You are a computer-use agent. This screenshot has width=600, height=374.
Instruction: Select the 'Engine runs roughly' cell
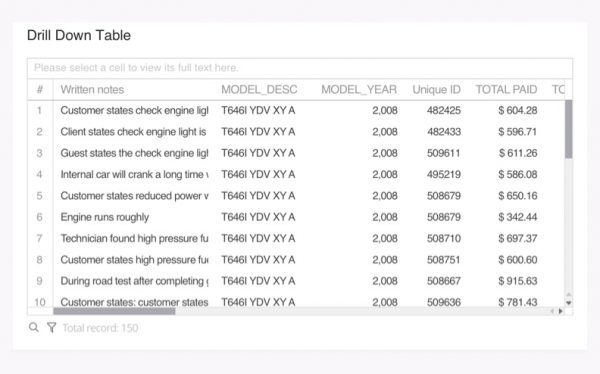(133, 217)
